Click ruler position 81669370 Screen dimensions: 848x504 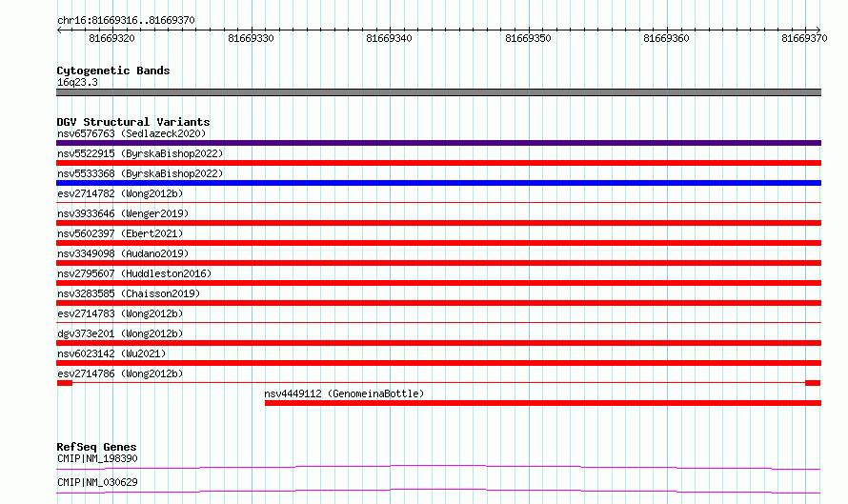pos(805,38)
